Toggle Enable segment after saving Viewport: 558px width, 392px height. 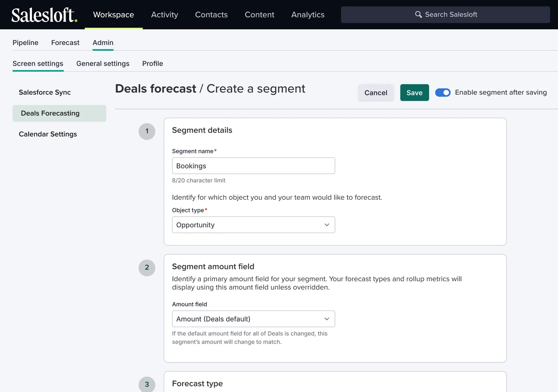pyautogui.click(x=443, y=92)
